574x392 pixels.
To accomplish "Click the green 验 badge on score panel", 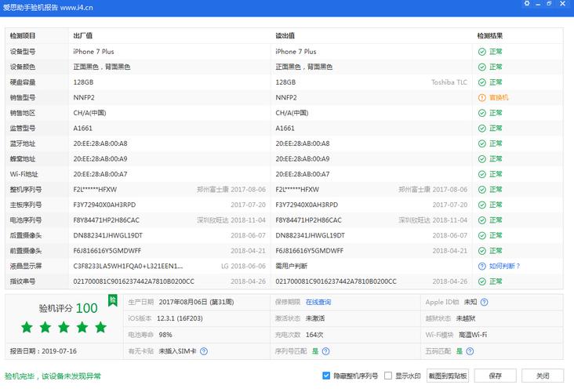I will pyautogui.click(x=112, y=300).
